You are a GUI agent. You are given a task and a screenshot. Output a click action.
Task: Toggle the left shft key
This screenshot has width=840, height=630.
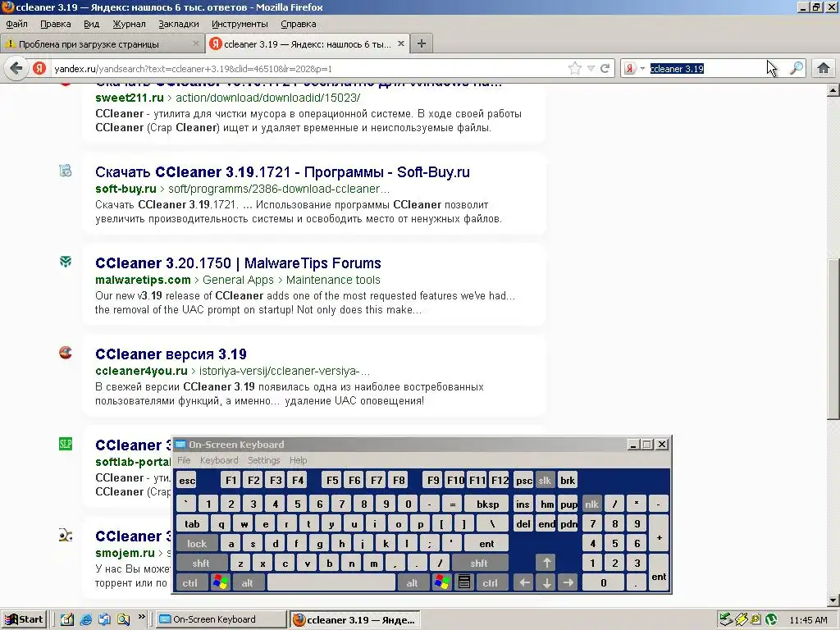[x=202, y=563]
